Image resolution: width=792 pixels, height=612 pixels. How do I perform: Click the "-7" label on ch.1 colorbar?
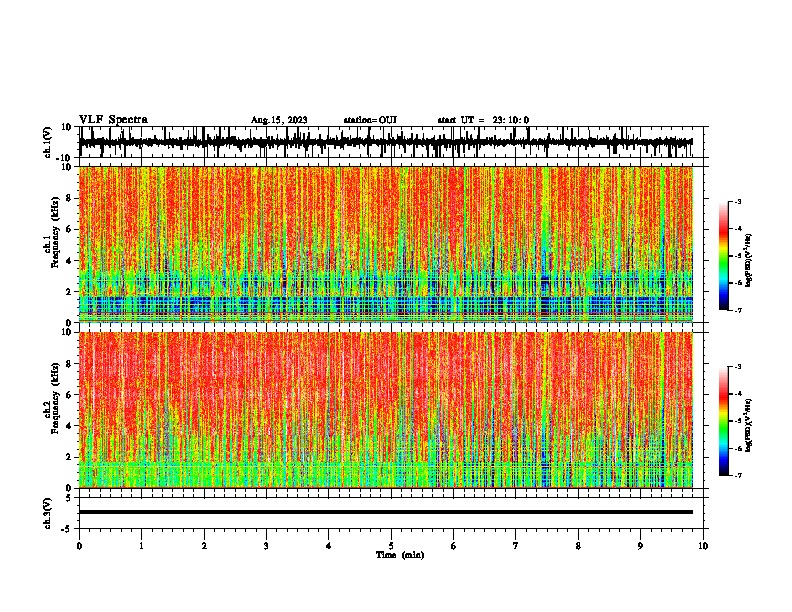[x=738, y=310]
